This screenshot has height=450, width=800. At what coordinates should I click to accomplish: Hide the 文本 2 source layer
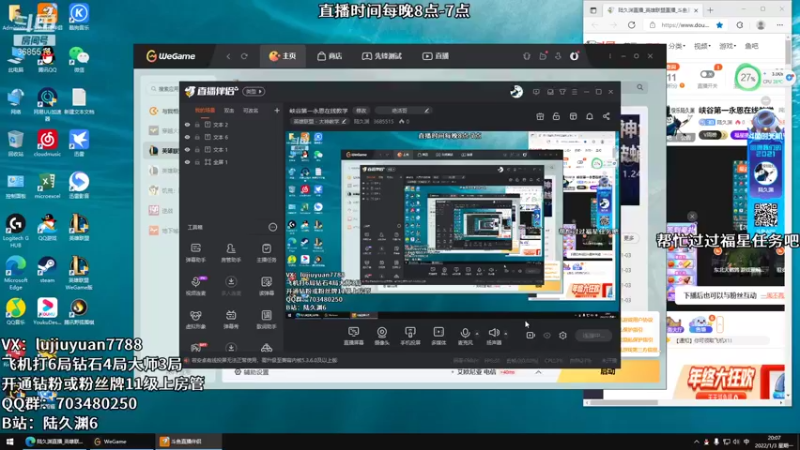pyautogui.click(x=187, y=125)
